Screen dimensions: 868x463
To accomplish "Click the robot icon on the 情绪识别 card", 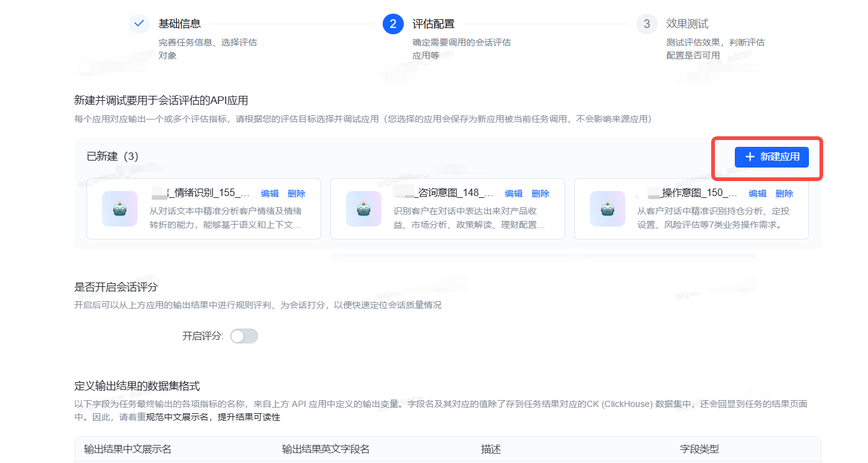I will pos(119,209).
